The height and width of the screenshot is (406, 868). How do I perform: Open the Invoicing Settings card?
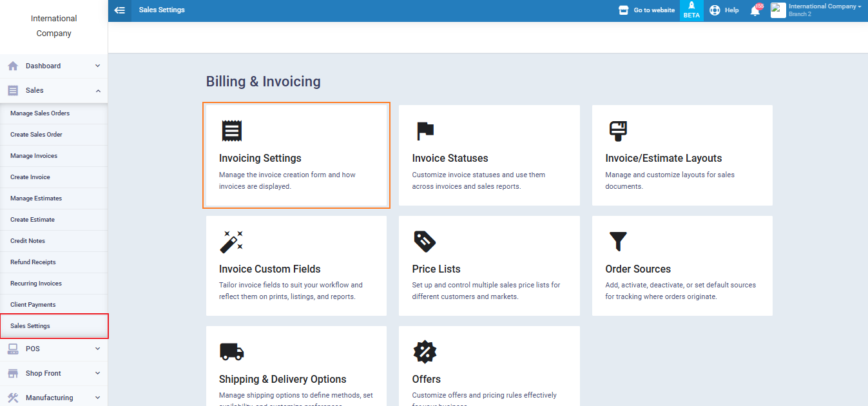point(296,155)
